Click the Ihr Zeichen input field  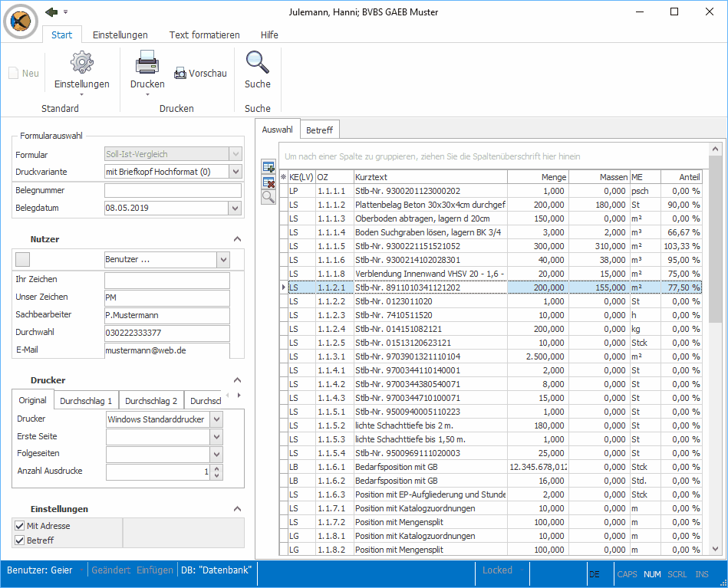pos(167,280)
